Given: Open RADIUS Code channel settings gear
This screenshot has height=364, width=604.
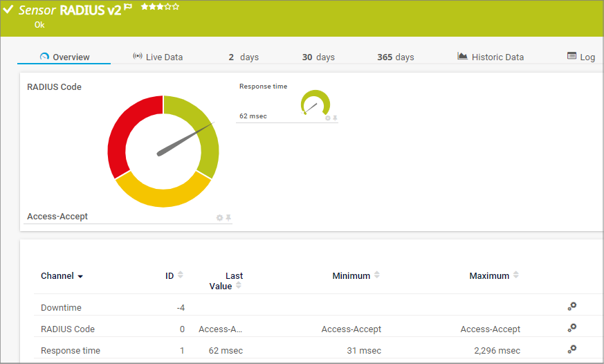Looking at the screenshot, I should tap(571, 327).
